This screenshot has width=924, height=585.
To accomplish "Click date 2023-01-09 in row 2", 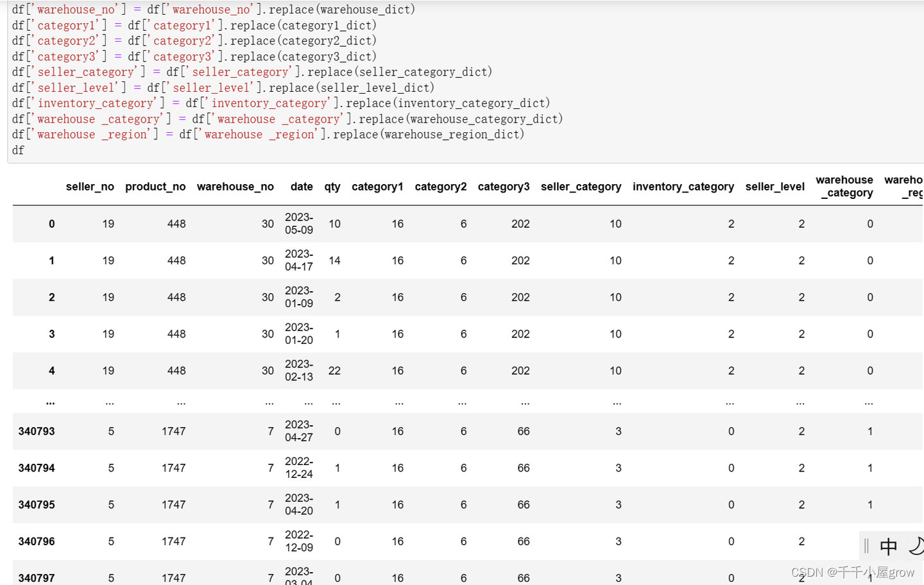I will 299,297.
